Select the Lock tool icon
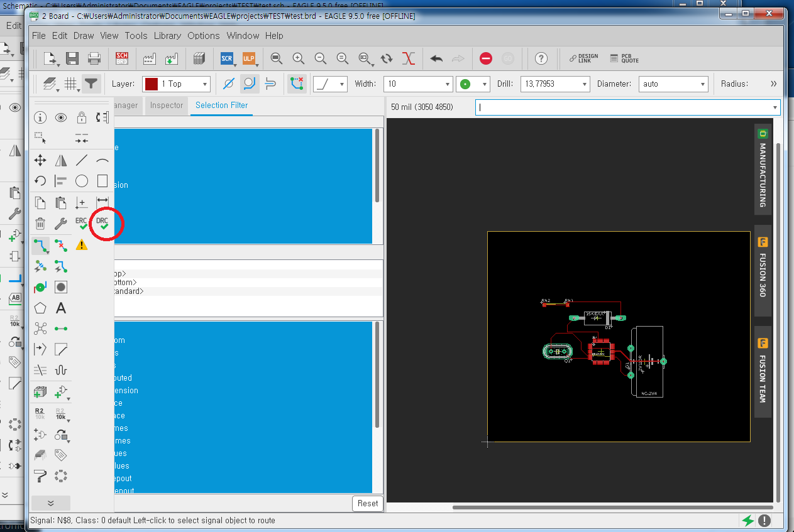Screen dimensions: 794x532 pos(82,117)
